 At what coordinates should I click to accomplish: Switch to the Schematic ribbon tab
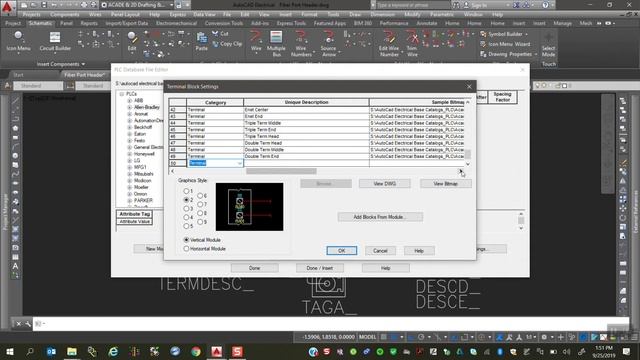(x=40, y=23)
